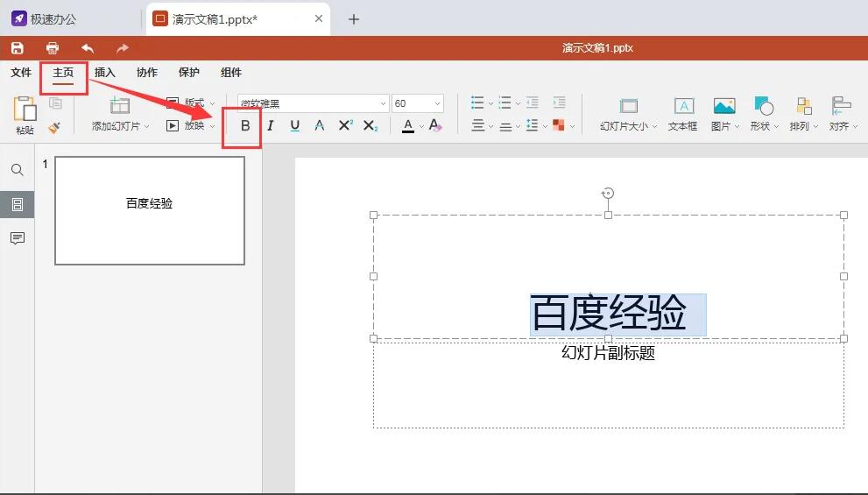868x495 pixels.
Task: Switch to the 协作 tab
Action: pyautogui.click(x=146, y=73)
